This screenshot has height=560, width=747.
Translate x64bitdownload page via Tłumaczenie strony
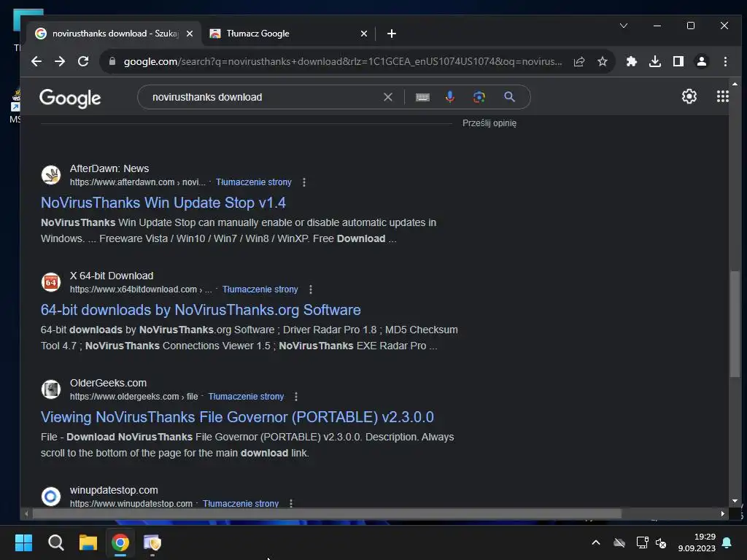pos(260,289)
